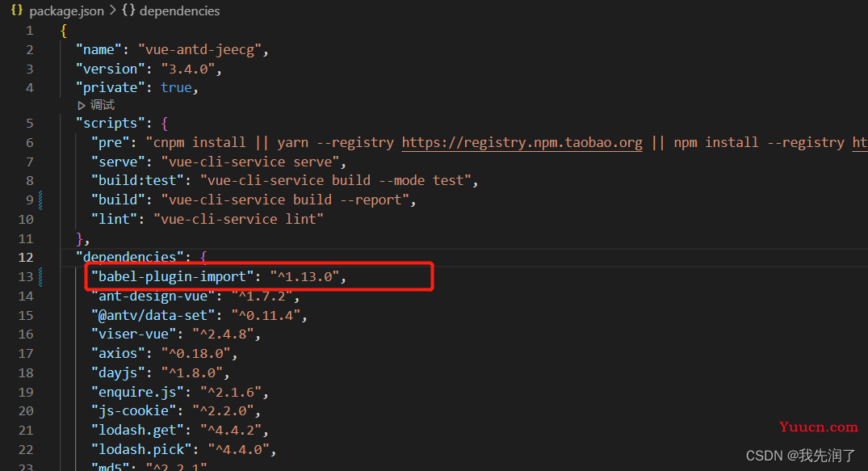Click the "pre" script key
This screenshot has height=471, width=868.
[x=110, y=142]
